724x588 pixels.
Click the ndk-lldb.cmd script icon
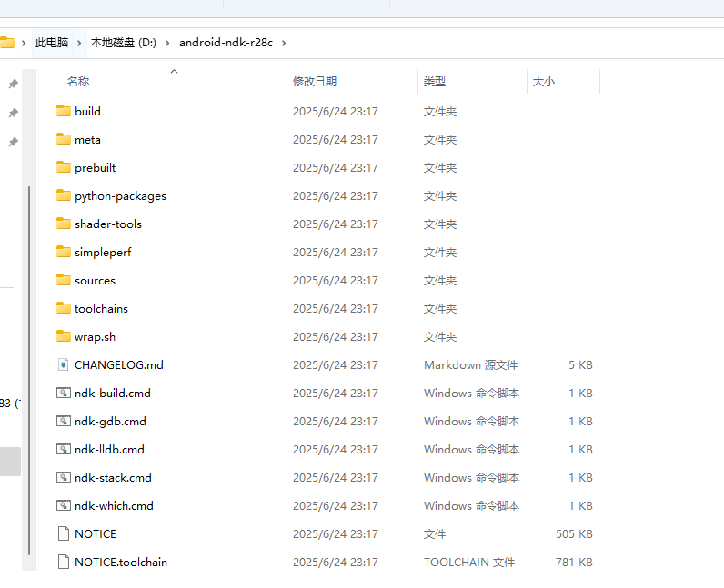tap(64, 449)
